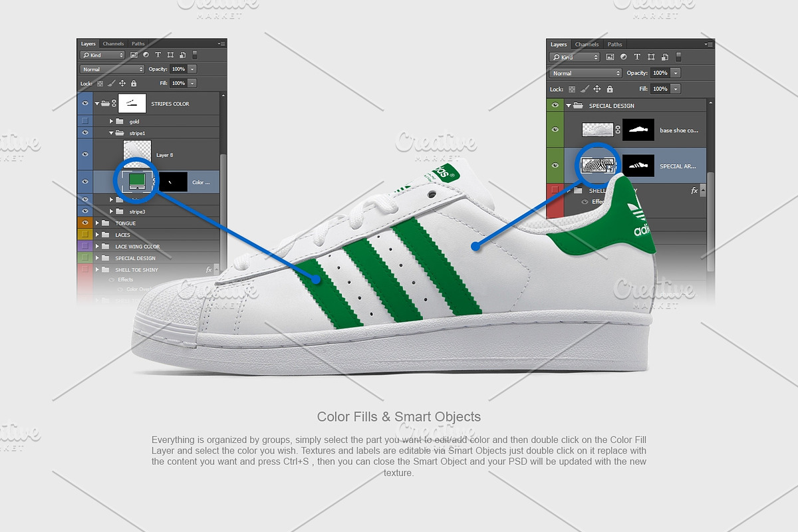Open left Layers panel flyout menu icon
The image size is (798, 532).
pos(221,44)
